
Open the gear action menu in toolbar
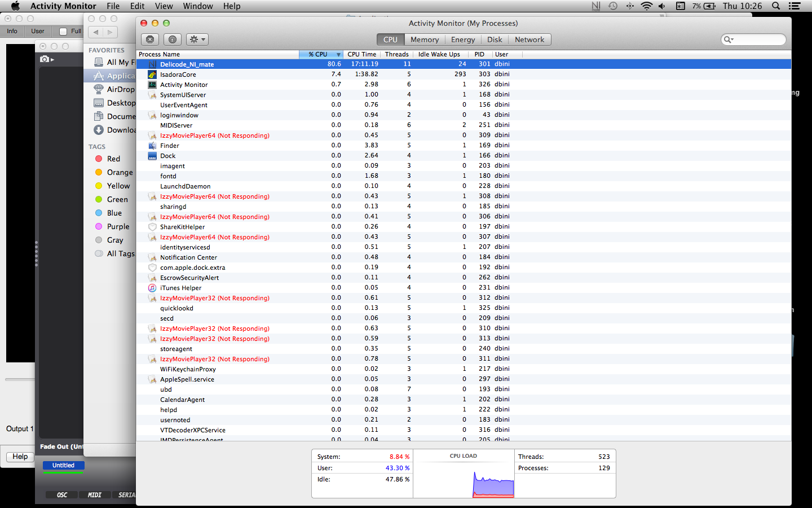coord(197,40)
